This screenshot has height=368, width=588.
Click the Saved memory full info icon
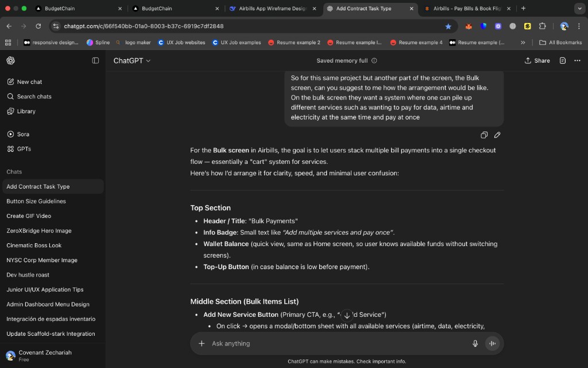(x=374, y=60)
